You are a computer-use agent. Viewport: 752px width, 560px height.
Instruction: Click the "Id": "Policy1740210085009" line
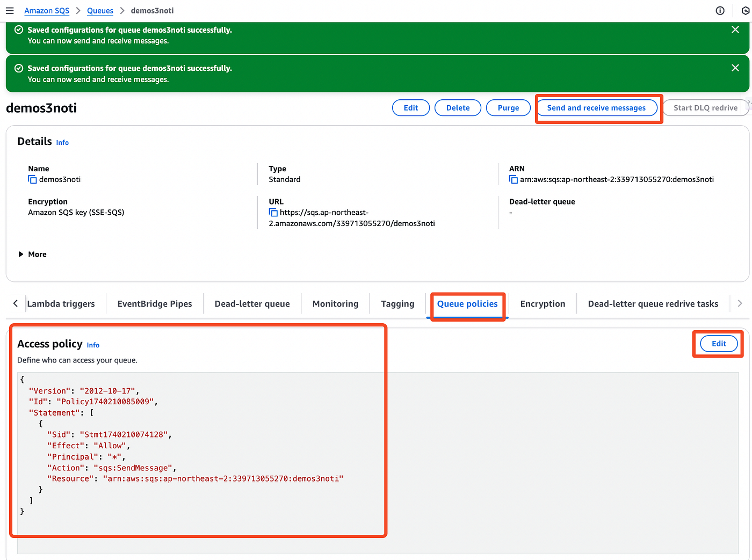pyautogui.click(x=93, y=402)
